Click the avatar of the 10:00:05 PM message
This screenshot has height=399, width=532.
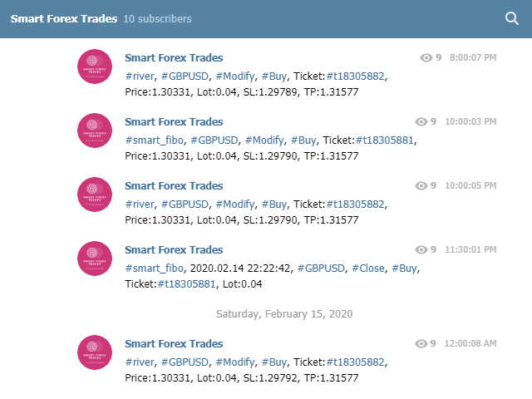95,195
